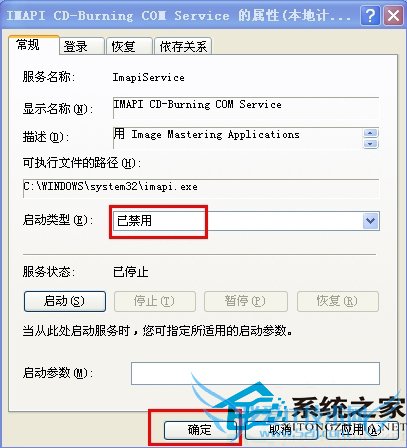Click description scroll down arrow
407x448 pixels.
click(371, 144)
